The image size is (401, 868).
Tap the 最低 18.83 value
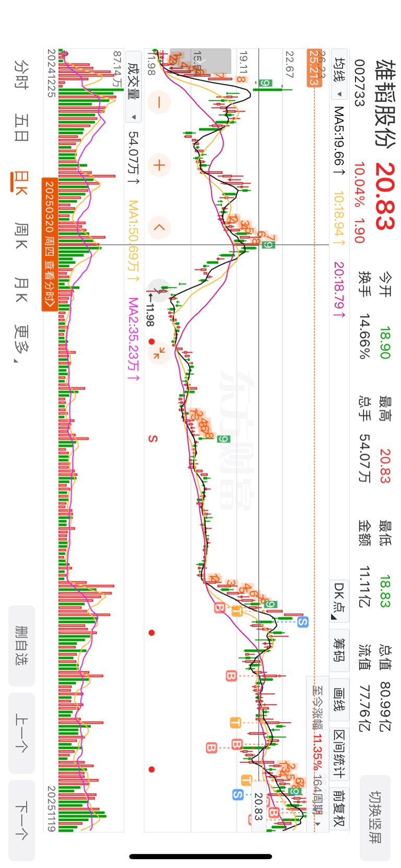(x=385, y=592)
